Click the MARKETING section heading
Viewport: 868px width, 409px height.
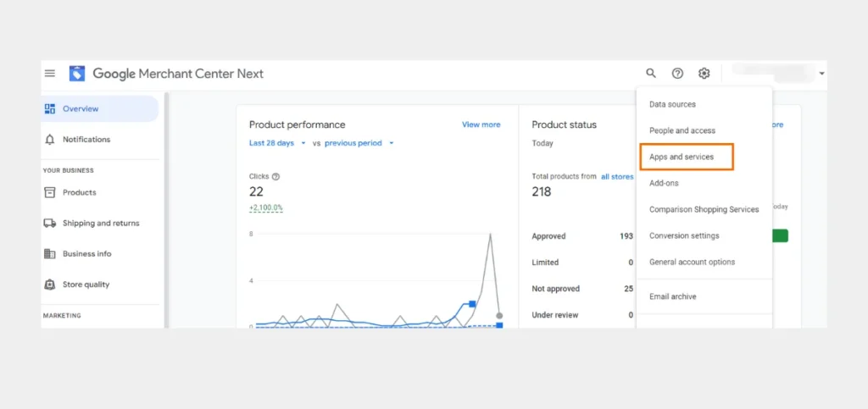click(62, 316)
